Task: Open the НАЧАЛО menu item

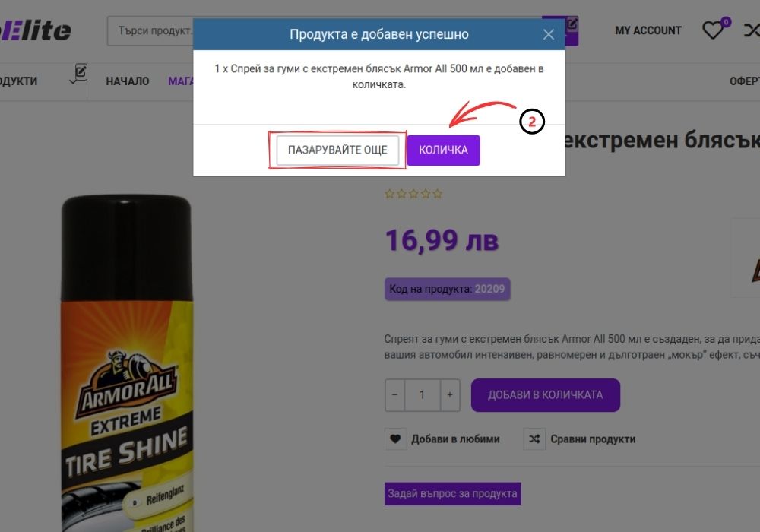Action: click(x=128, y=81)
